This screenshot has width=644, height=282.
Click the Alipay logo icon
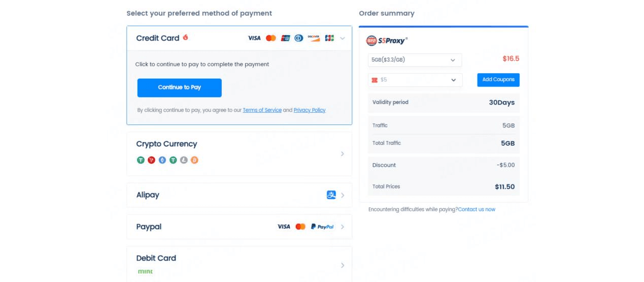click(x=331, y=195)
